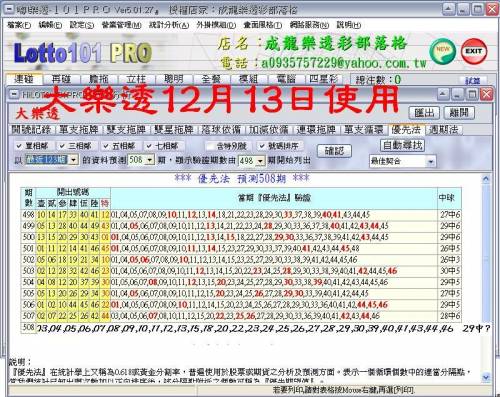Click the inner analysis window's system menu icon
The width and height of the screenshot is (500, 397).
coord(14,94)
